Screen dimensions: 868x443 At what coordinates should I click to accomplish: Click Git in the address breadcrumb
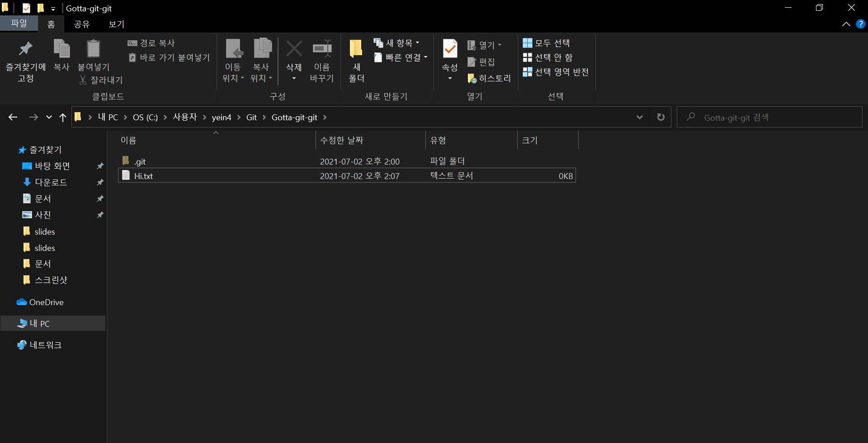click(251, 117)
